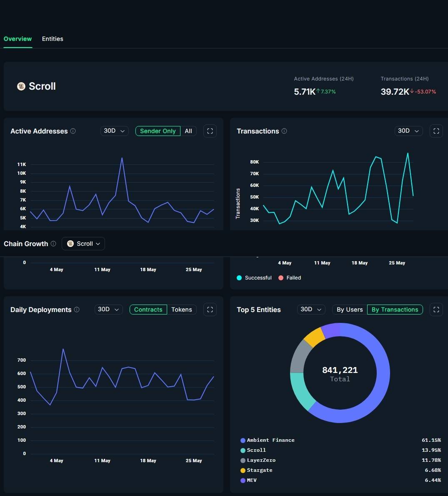The height and width of the screenshot is (496, 448).
Task: Switch Daily Deployments to Tokens
Action: coord(182,310)
